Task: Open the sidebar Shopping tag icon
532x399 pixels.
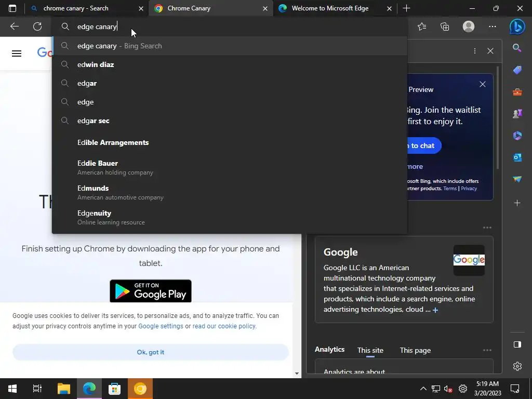Action: point(517,70)
